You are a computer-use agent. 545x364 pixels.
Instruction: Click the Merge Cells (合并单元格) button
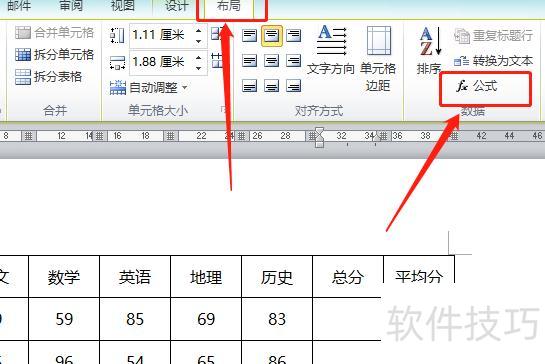55,33
